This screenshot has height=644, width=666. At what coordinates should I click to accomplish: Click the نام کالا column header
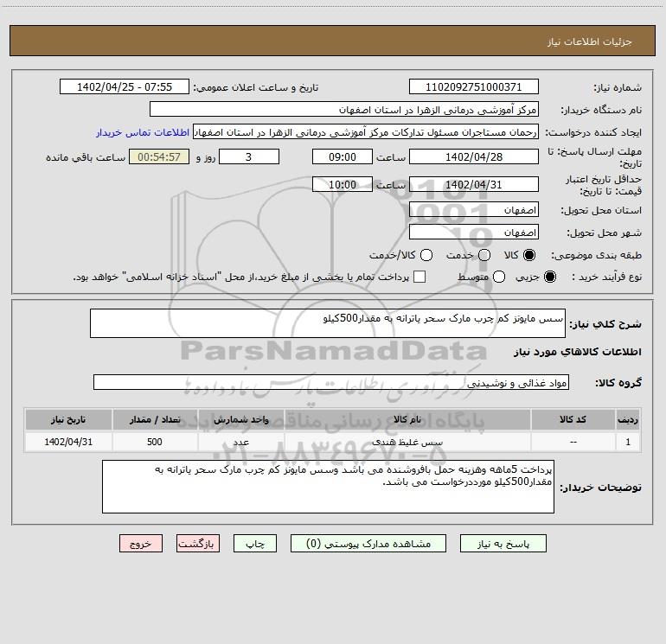point(407,420)
